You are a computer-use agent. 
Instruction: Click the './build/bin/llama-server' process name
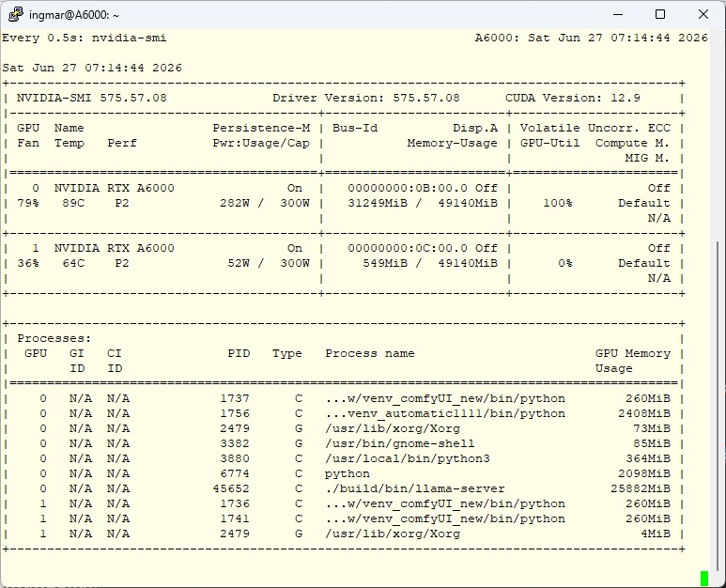click(x=415, y=489)
